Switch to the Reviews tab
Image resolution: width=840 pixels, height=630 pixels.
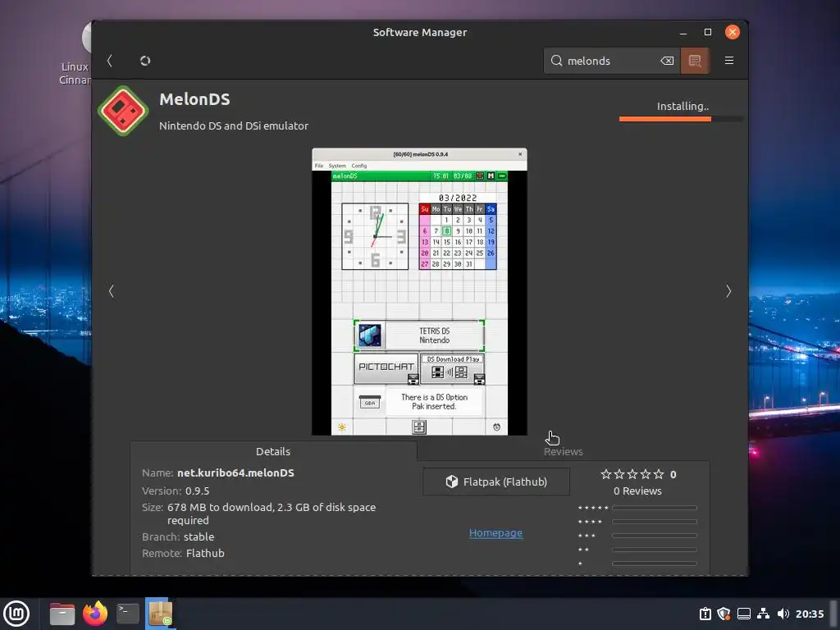[563, 451]
